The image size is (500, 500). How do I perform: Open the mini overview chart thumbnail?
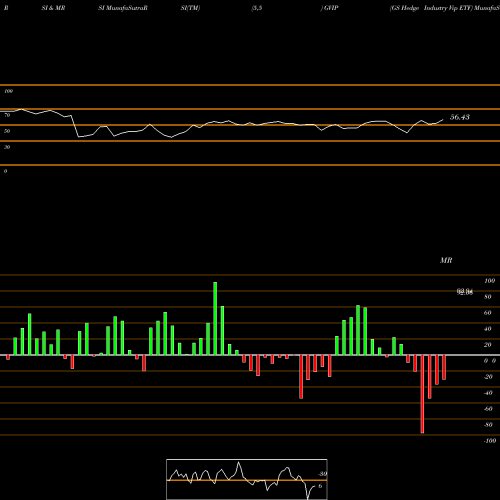click(x=247, y=479)
